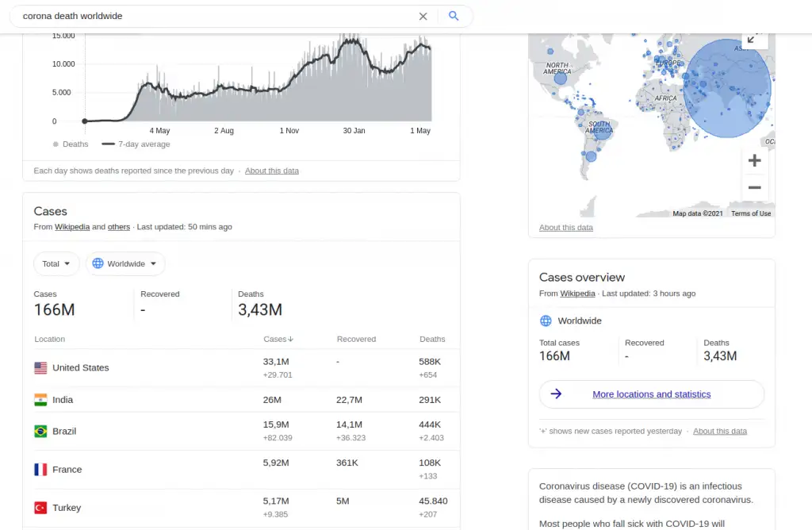
Task: Open the others source link
Action: (119, 227)
